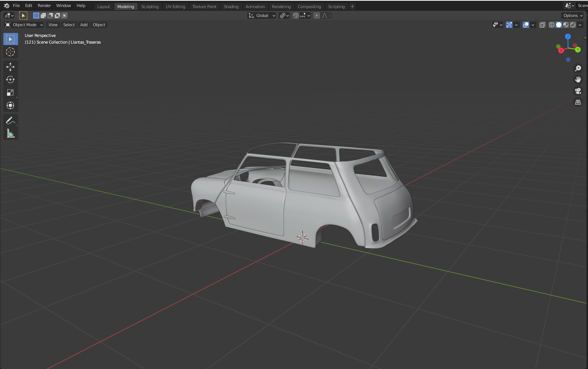The width and height of the screenshot is (588, 369).
Task: Click the 3D cursor in the viewport
Action: [x=302, y=238]
